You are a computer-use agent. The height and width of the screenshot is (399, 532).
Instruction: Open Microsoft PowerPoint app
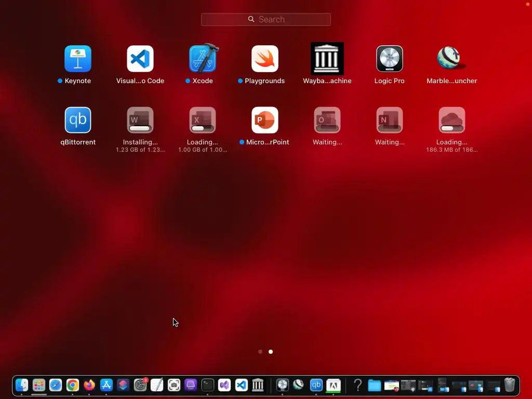[265, 120]
